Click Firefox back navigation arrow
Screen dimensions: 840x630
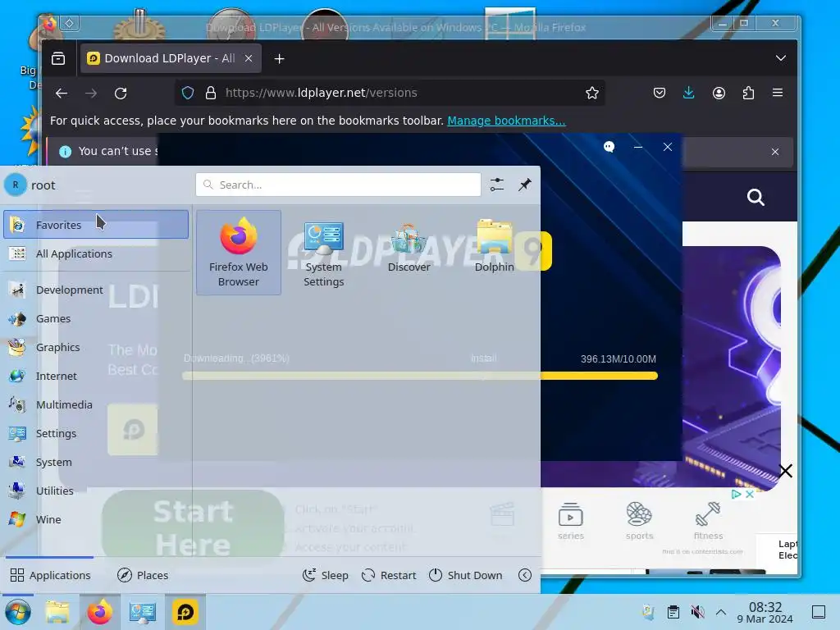(x=61, y=94)
